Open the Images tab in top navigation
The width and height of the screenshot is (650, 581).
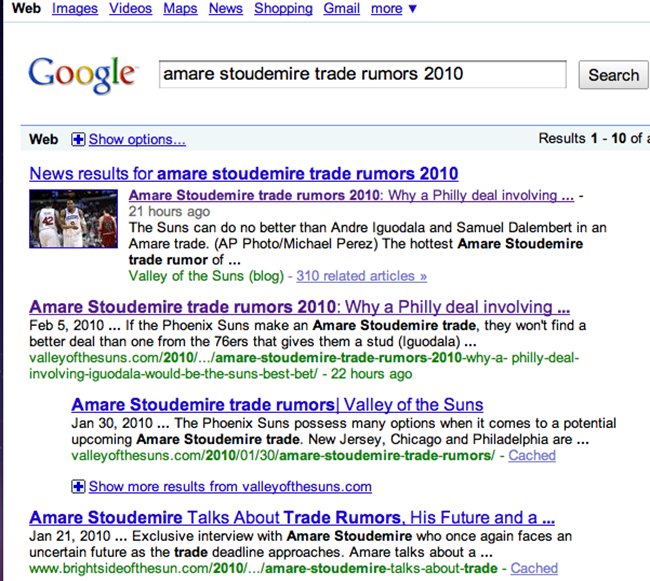[74, 9]
